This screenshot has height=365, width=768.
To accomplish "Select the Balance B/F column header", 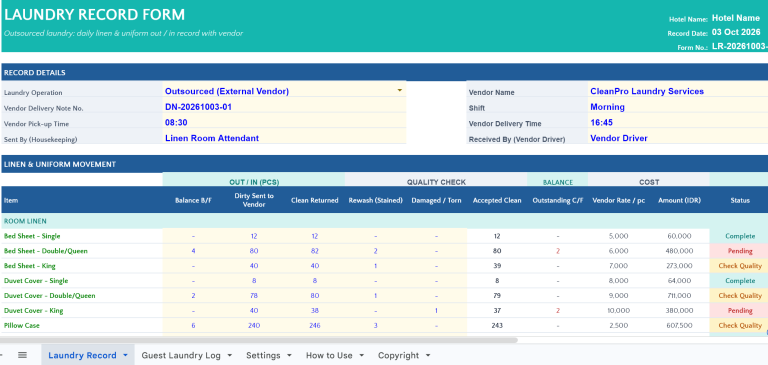I will tap(193, 200).
